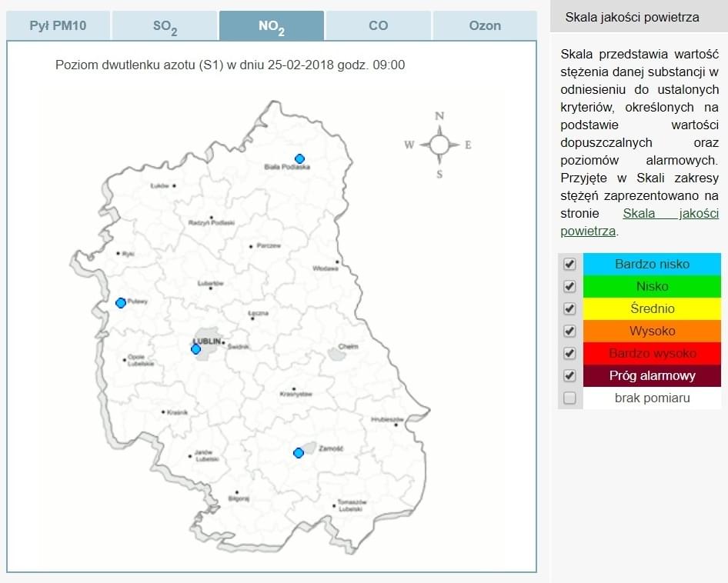The height and width of the screenshot is (583, 728).
Task: Switch to the CO tab
Action: (x=378, y=25)
